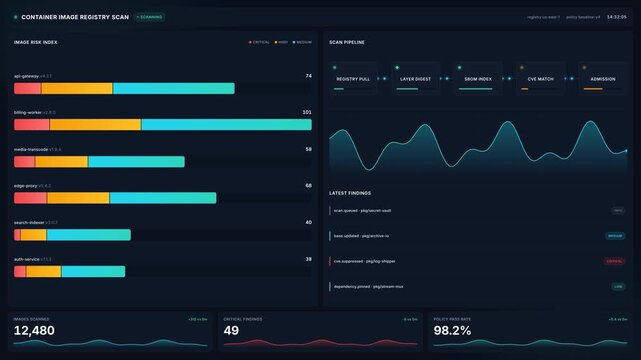Viewport: 641px width, 360px height.
Task: Click the amber status dot on CVE MATCH
Action: [522, 67]
